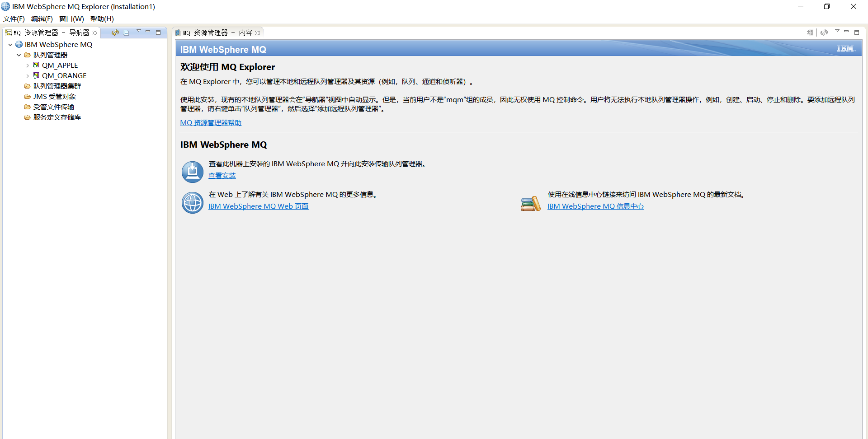Select the QM_ORANGE tree item
This screenshot has width=868, height=439.
coord(64,76)
